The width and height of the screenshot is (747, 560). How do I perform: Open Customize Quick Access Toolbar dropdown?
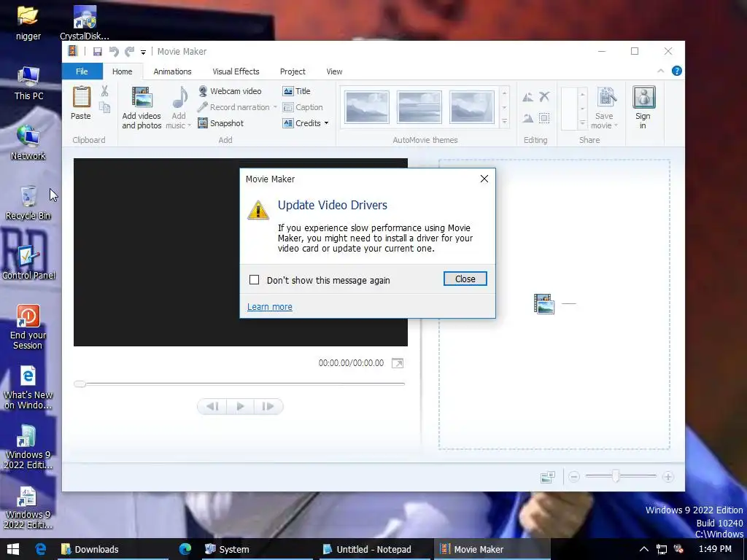coord(143,52)
